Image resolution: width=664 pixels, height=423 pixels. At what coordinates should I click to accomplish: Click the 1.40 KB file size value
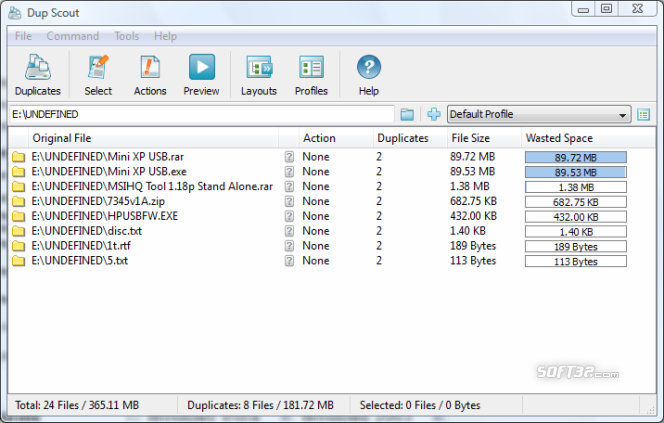pos(468,231)
